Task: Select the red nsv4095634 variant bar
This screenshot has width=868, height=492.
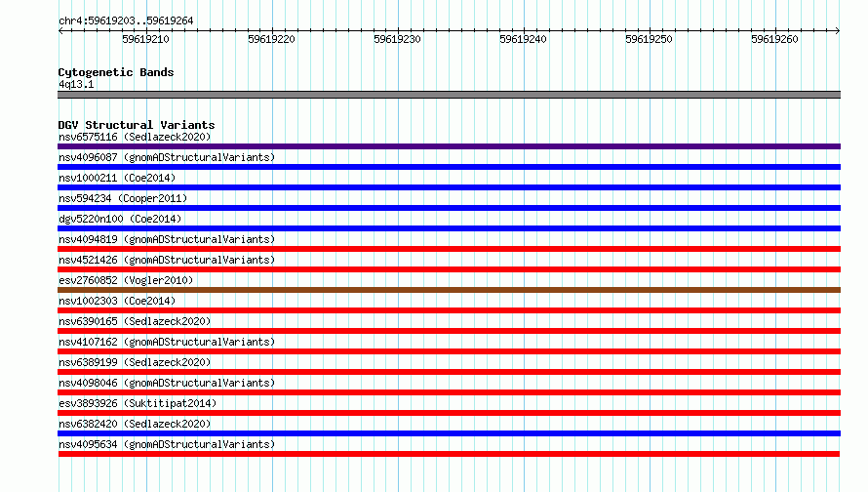Action: 449,454
